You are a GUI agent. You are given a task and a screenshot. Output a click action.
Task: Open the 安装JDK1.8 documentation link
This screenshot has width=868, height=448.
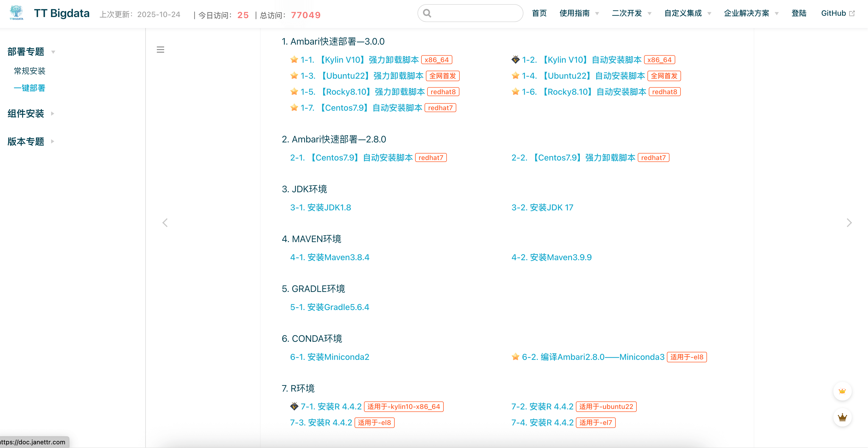(x=320, y=207)
